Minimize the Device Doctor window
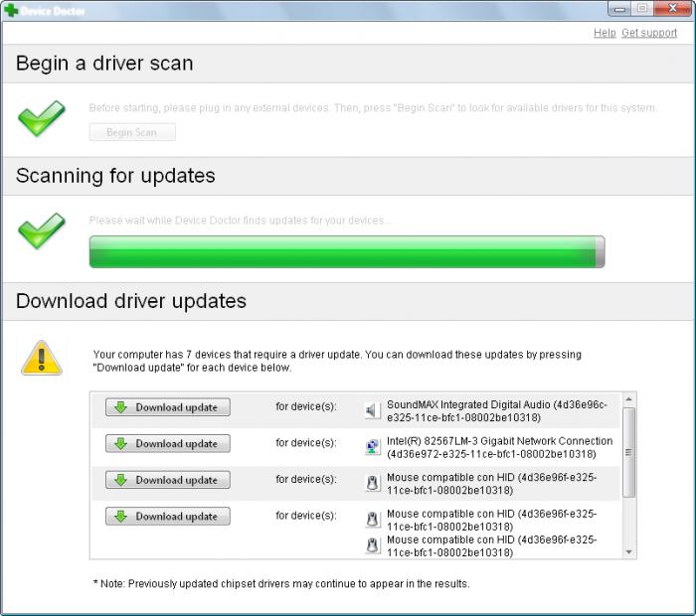 coord(619,9)
